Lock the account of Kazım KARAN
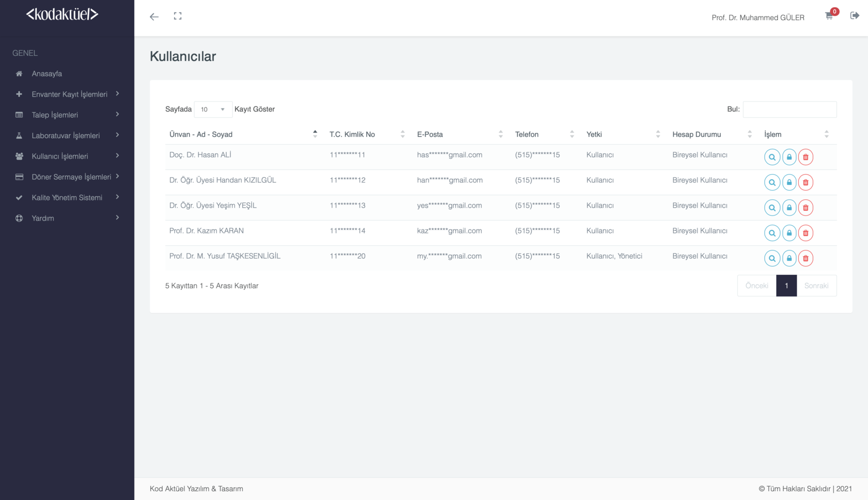The width and height of the screenshot is (868, 500). tap(789, 233)
